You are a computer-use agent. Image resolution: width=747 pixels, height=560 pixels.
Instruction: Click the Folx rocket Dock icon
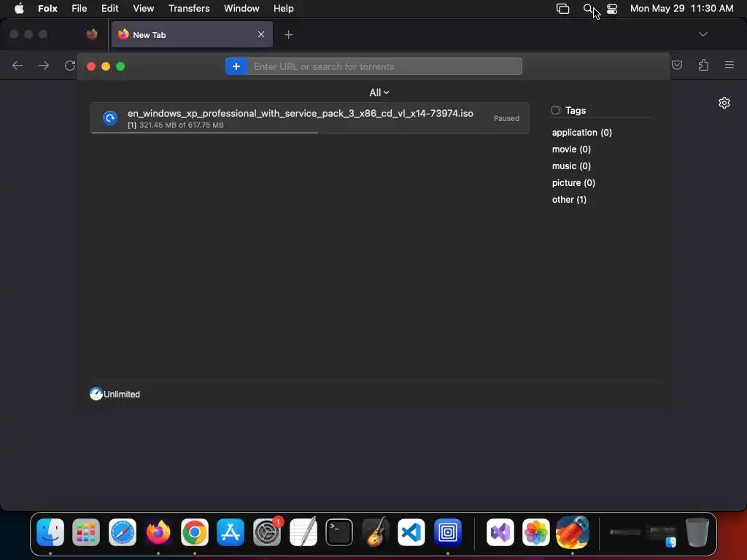pos(572,532)
